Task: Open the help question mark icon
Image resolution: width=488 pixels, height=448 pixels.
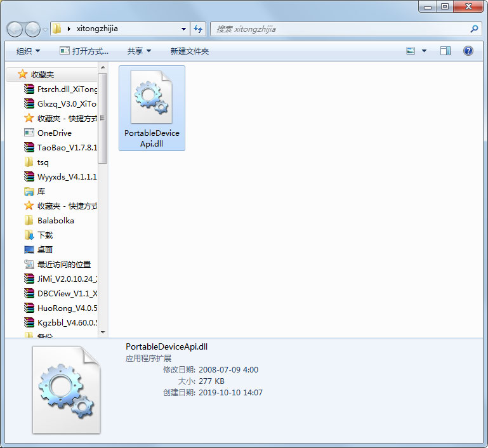Action: point(468,51)
